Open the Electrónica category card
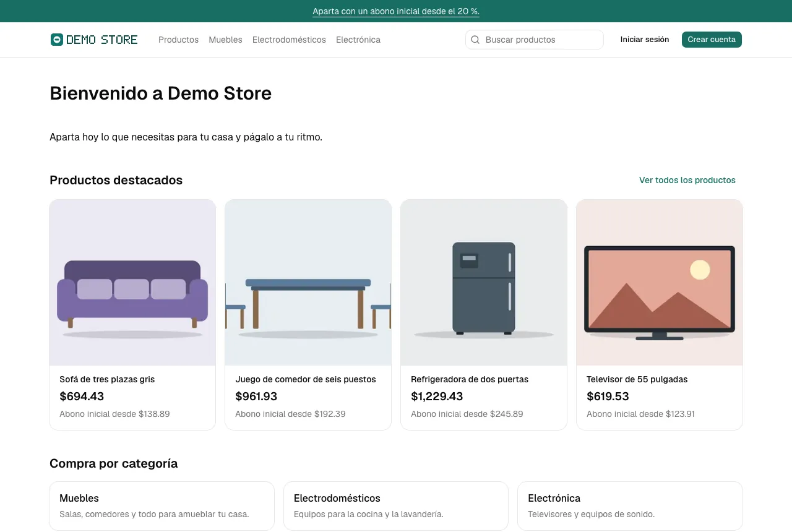This screenshot has height=532, width=792. pyautogui.click(x=630, y=506)
